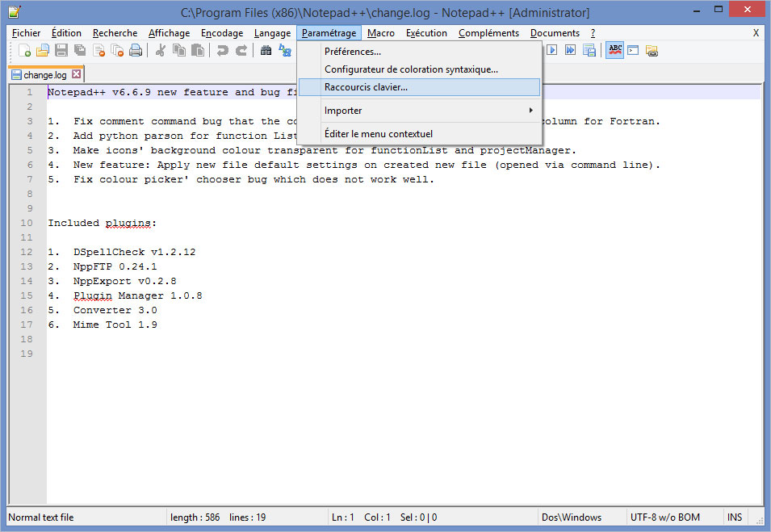Save the current recorded macro icon
The width and height of the screenshot is (771, 532).
589,50
